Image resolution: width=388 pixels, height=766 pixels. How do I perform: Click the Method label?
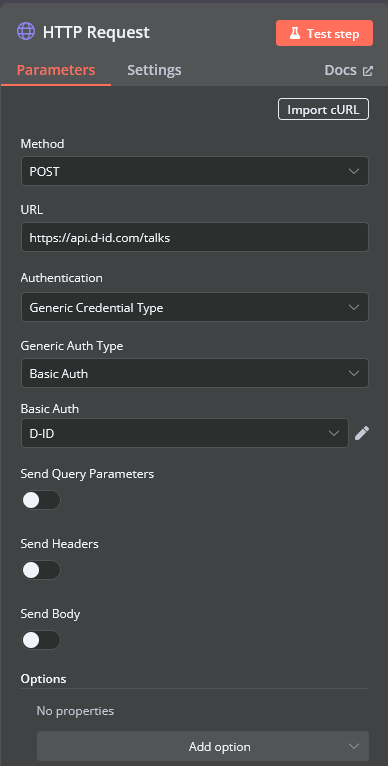[43, 144]
